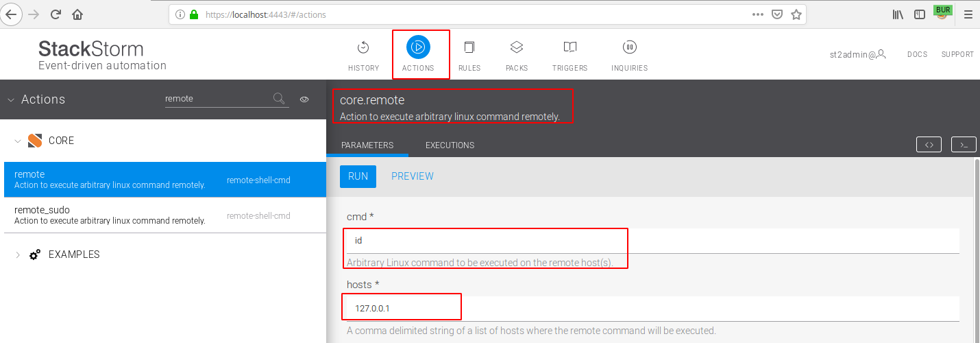980x343 pixels.
Task: Open the code view angle-brackets button
Action: pos(929,144)
